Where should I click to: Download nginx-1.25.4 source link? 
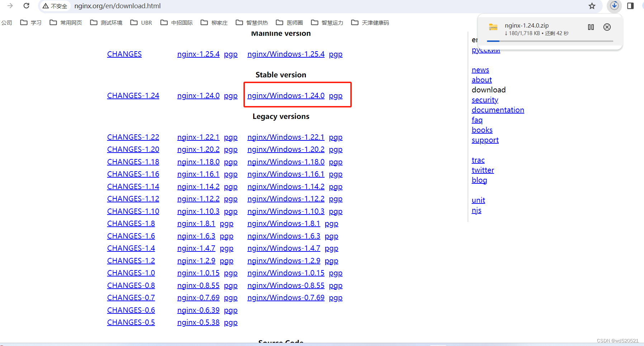click(198, 54)
